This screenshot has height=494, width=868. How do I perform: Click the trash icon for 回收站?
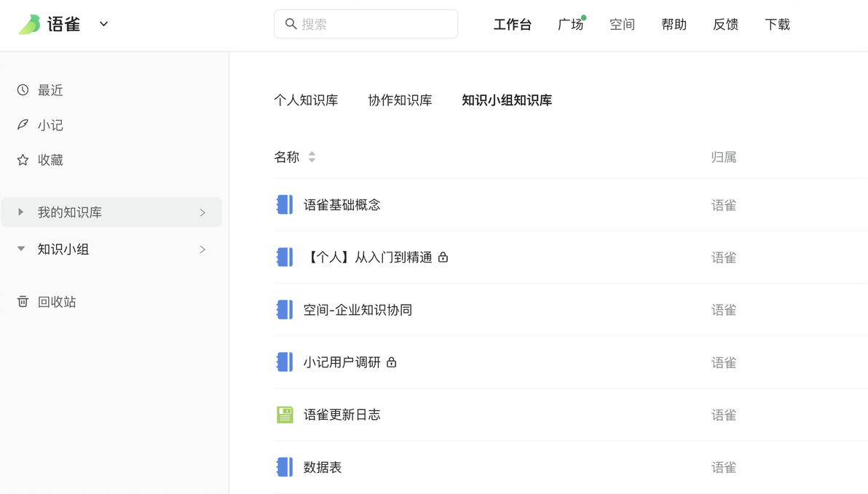tap(23, 301)
